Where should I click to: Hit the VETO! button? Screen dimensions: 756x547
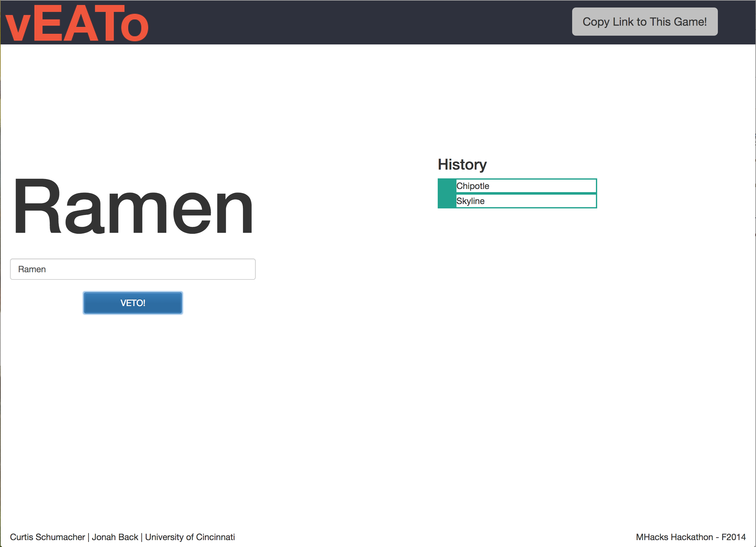133,303
